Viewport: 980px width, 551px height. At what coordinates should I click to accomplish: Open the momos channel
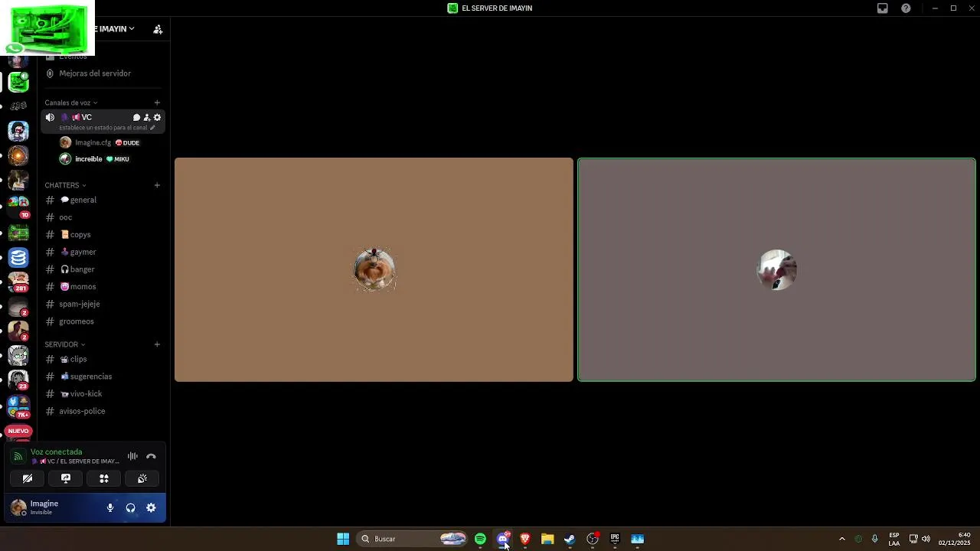click(103, 287)
